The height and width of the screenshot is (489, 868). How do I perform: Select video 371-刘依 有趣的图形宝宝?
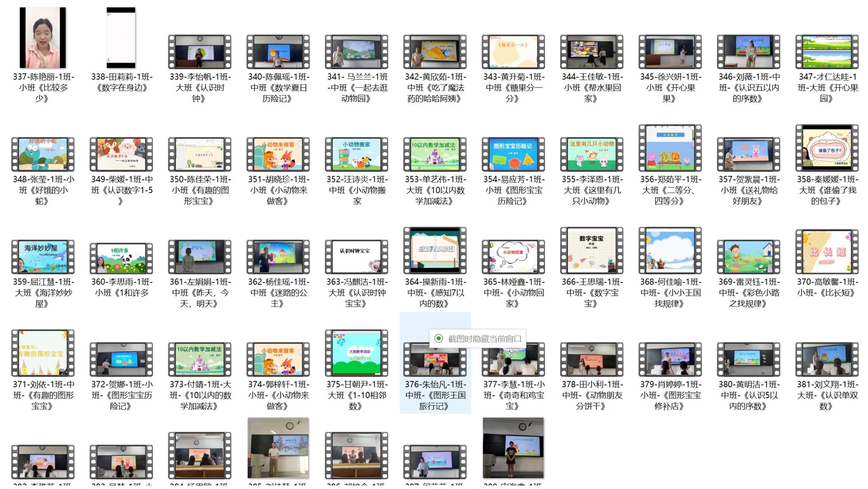click(x=42, y=353)
